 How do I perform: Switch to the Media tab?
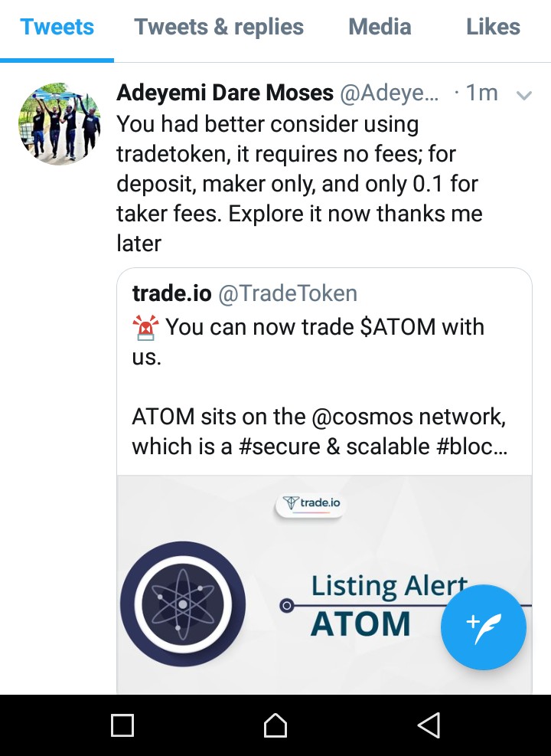tap(380, 27)
